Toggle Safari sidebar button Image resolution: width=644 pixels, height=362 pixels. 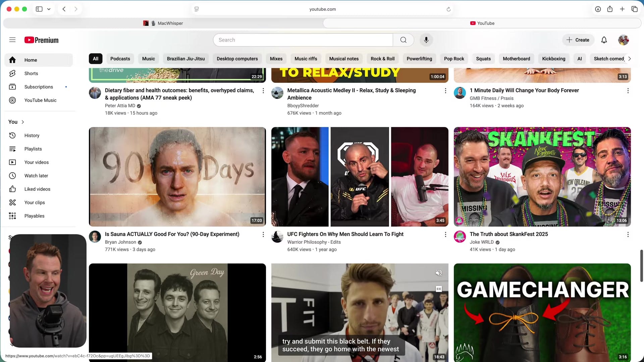click(x=39, y=9)
